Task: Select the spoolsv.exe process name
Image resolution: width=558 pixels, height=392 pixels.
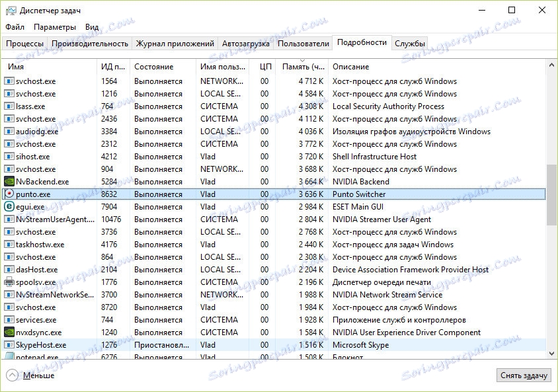Action: click(x=36, y=282)
